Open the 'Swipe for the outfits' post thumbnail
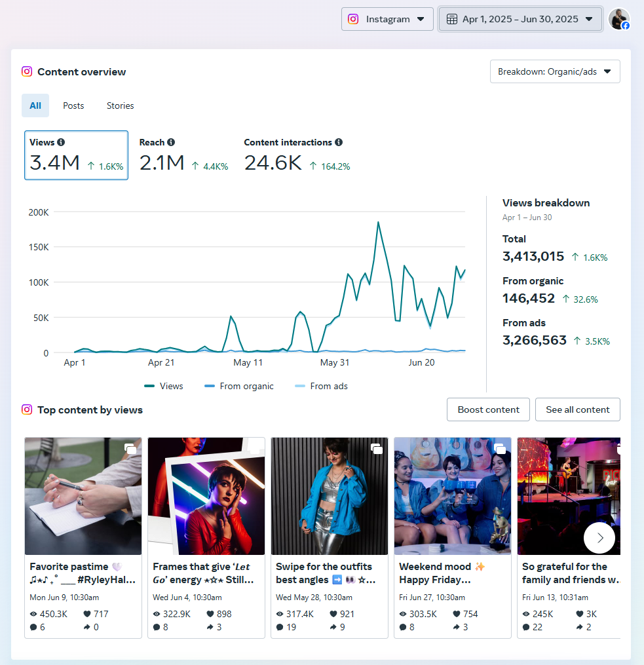644x665 pixels. click(329, 496)
